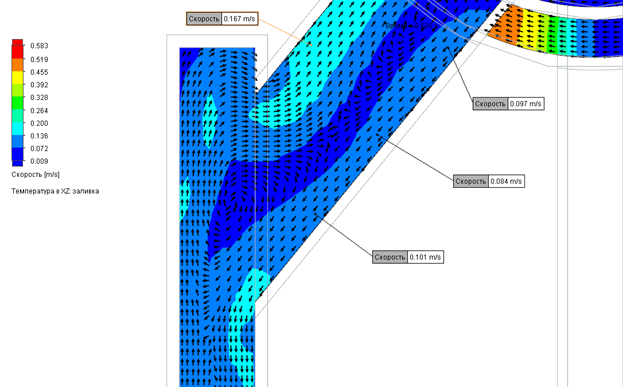Screen dimensions: 623x388
Task: Click the legend minimum value 0.009
Action: [x=39, y=161]
